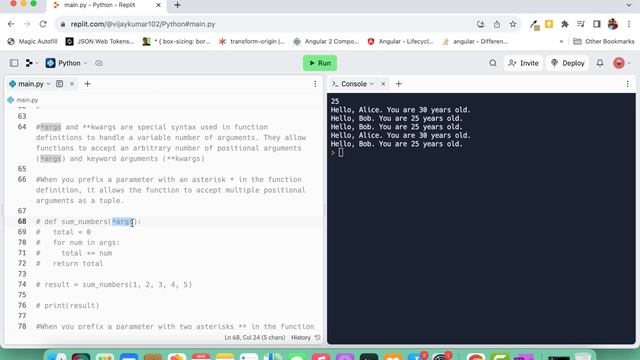The image size is (640, 360).
Task: Add a new tab in editor pane
Action: 87,84
